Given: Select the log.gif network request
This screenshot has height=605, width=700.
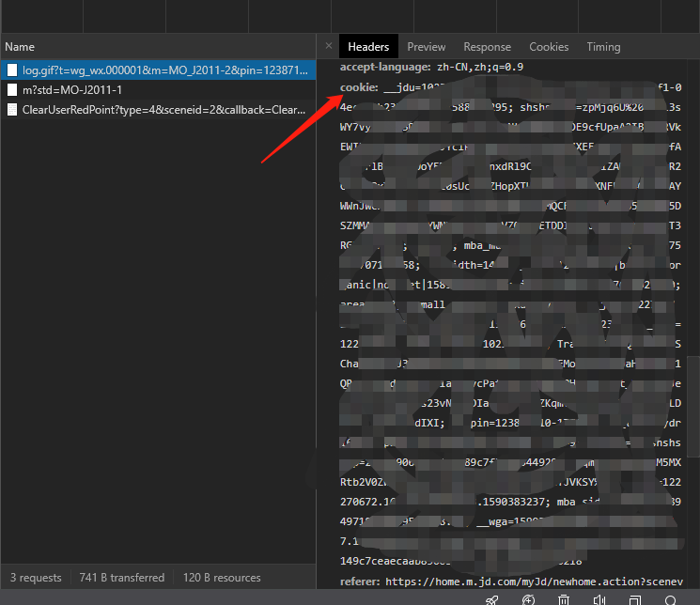Looking at the screenshot, I should click(164, 70).
